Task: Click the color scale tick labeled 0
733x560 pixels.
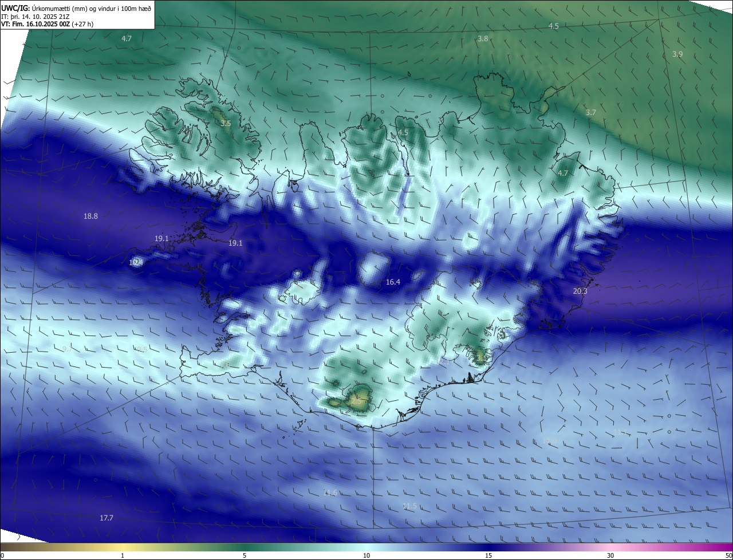Action: 2,556
